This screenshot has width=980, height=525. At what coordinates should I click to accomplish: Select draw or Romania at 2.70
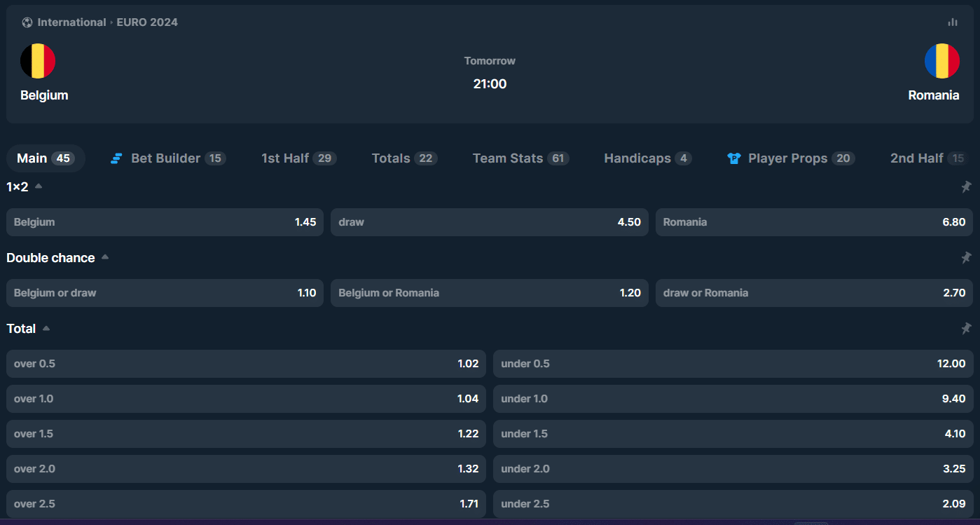814,293
